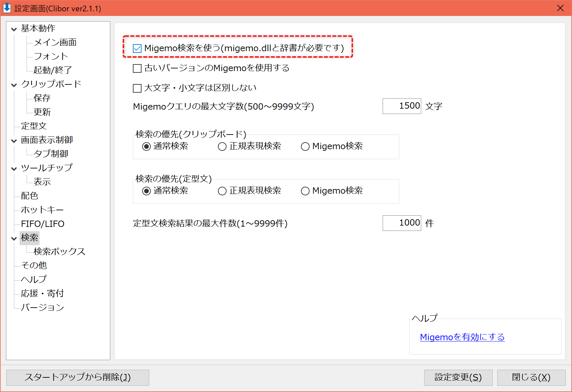Viewport: 572px width, 392px height.
Task: Uncheck the Migemo検索を使う checkbox
Action: 137,49
